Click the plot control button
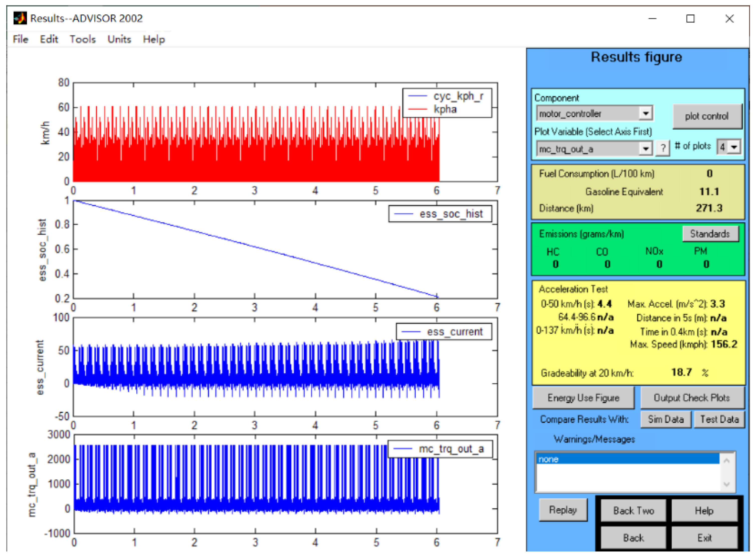 coord(706,116)
